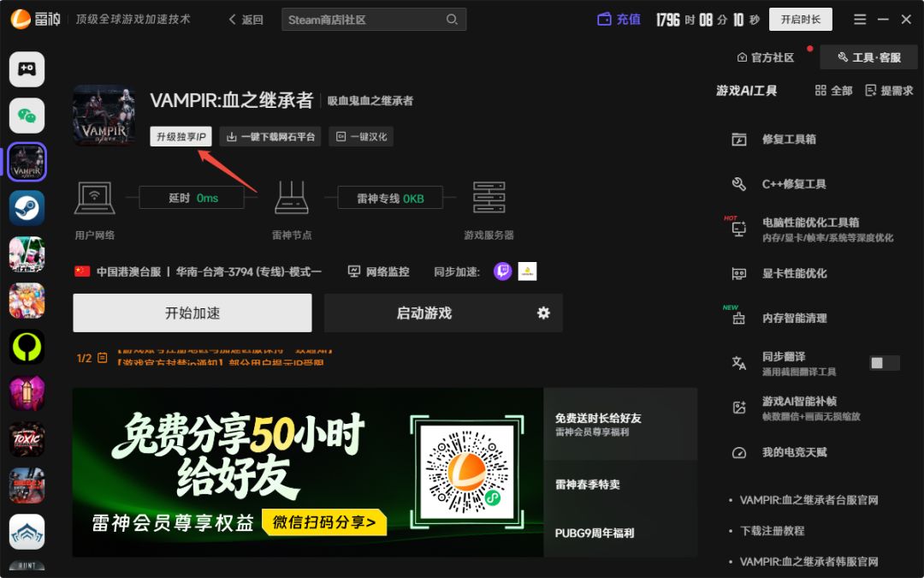Click the search magnifier icon

point(452,20)
